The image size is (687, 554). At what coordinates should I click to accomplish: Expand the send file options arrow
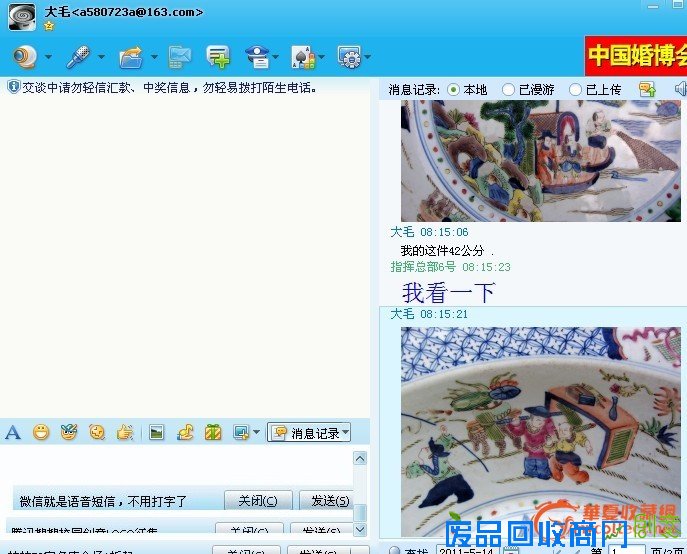coord(154,57)
